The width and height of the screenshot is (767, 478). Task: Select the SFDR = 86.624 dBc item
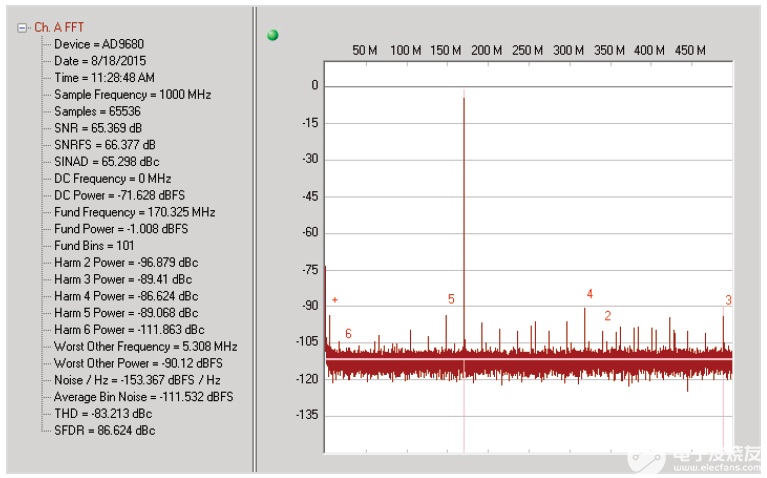(x=104, y=431)
